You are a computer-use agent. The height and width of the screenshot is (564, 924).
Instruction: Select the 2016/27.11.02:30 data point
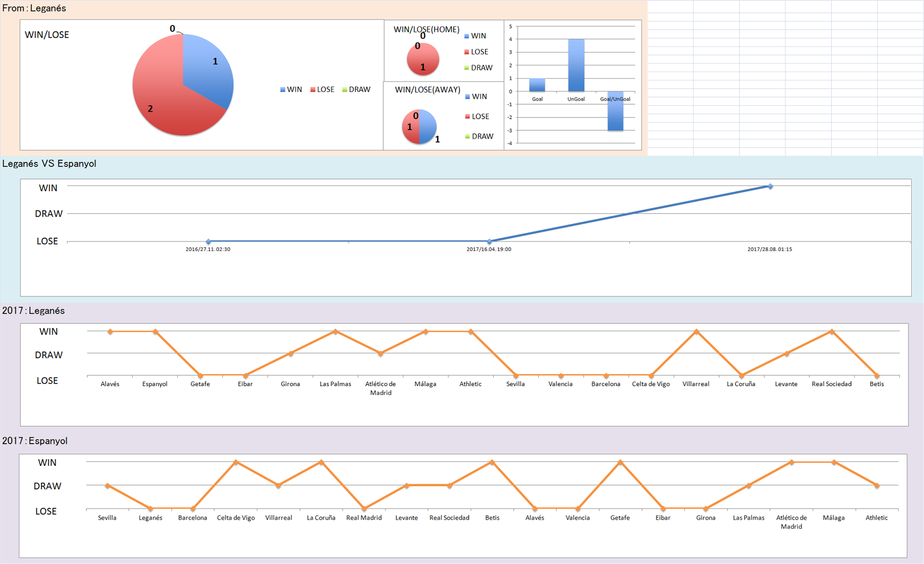click(x=208, y=242)
